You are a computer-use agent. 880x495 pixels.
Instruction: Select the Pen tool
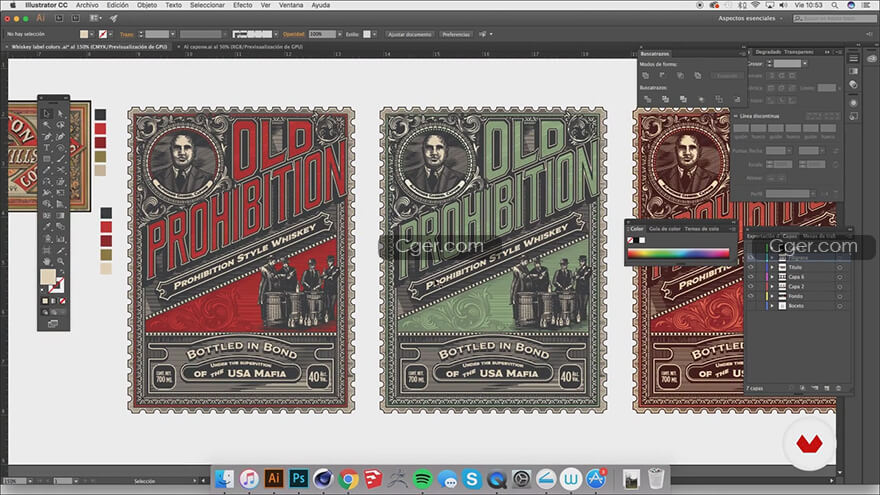tap(47, 136)
